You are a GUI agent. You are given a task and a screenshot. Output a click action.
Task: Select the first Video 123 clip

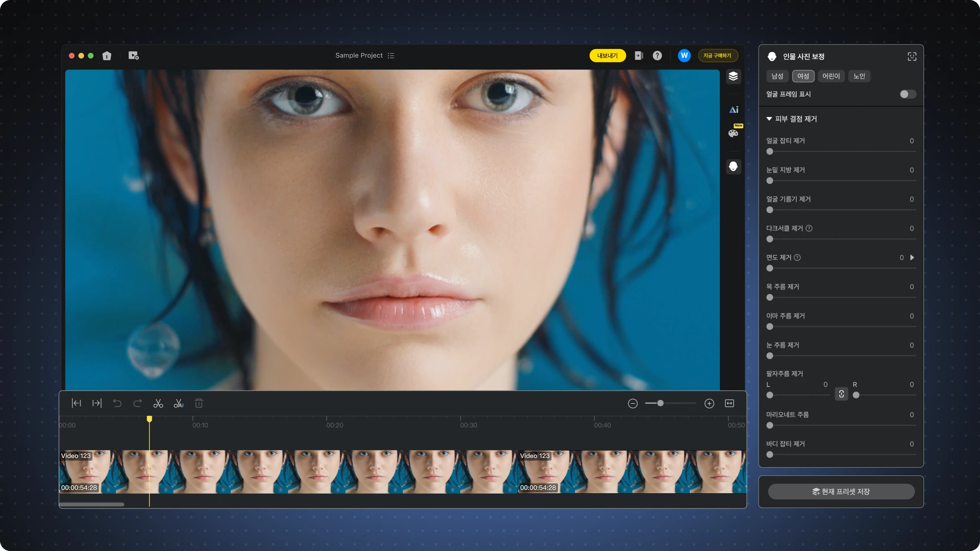click(288, 472)
